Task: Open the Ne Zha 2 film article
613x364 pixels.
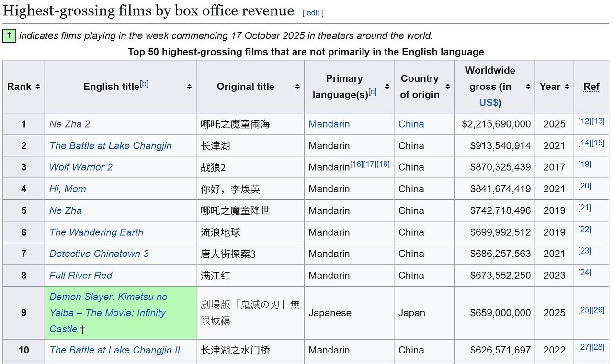Action: point(69,124)
